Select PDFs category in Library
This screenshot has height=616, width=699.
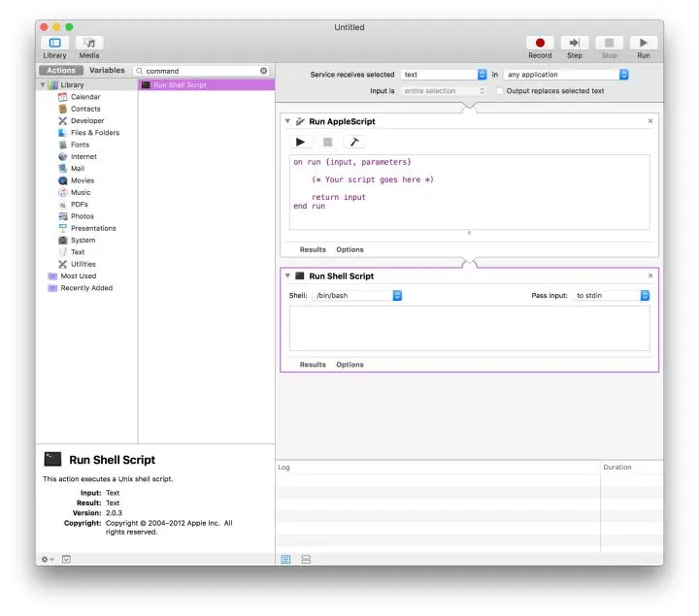pos(79,205)
